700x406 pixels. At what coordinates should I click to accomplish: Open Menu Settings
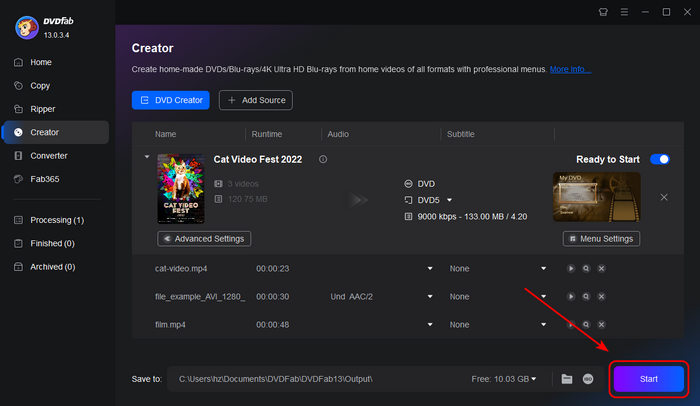[x=601, y=239]
